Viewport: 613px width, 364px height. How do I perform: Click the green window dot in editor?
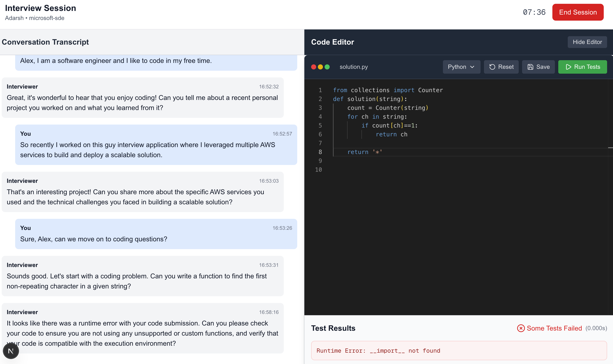click(x=327, y=67)
